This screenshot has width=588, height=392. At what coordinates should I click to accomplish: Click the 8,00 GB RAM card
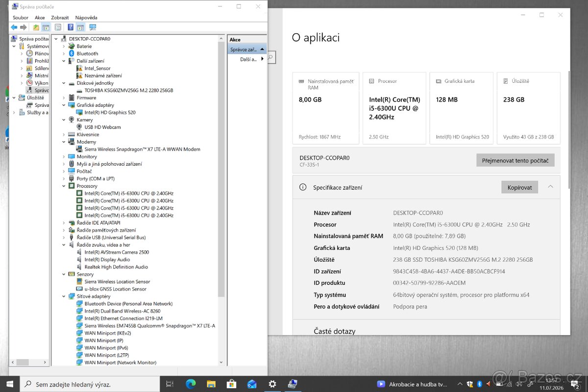point(325,108)
